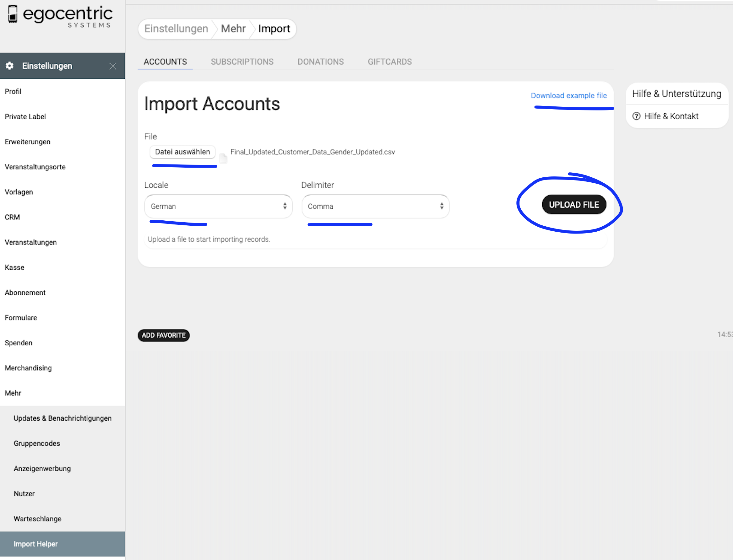Collapse the Mehr sidebar section
733x560 pixels.
pos(13,393)
